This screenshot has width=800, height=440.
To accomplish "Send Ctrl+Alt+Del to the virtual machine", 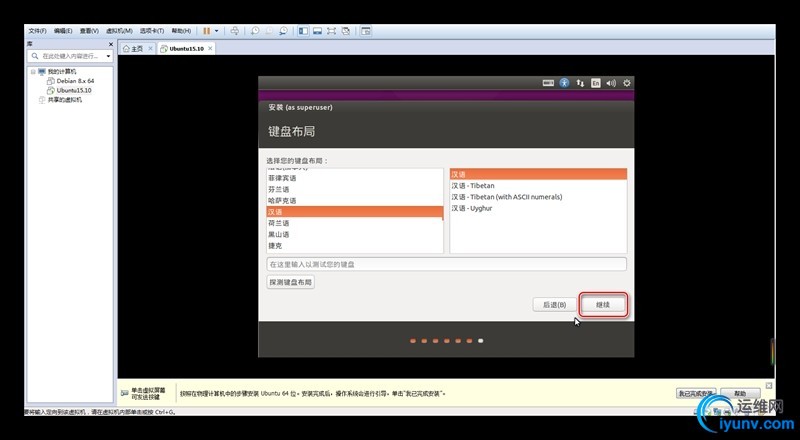I will coord(235,31).
